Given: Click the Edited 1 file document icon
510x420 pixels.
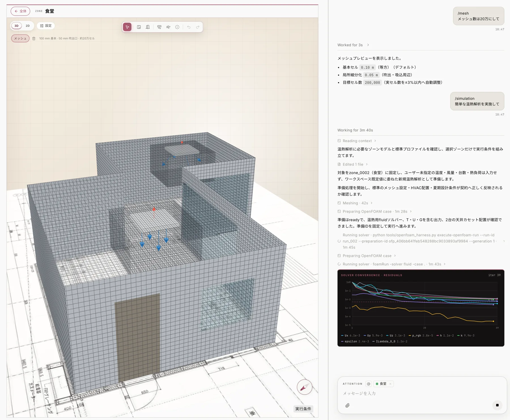Looking at the screenshot, I should pos(339,164).
